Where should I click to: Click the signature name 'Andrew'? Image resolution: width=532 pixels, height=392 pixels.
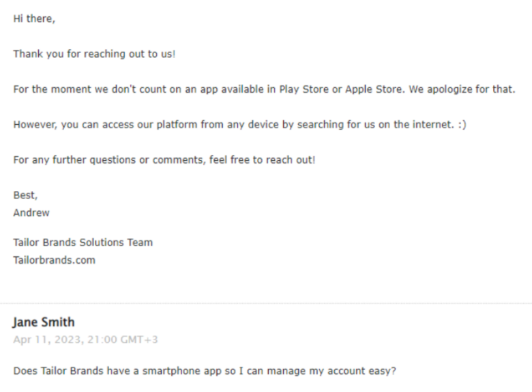pyautogui.click(x=31, y=213)
